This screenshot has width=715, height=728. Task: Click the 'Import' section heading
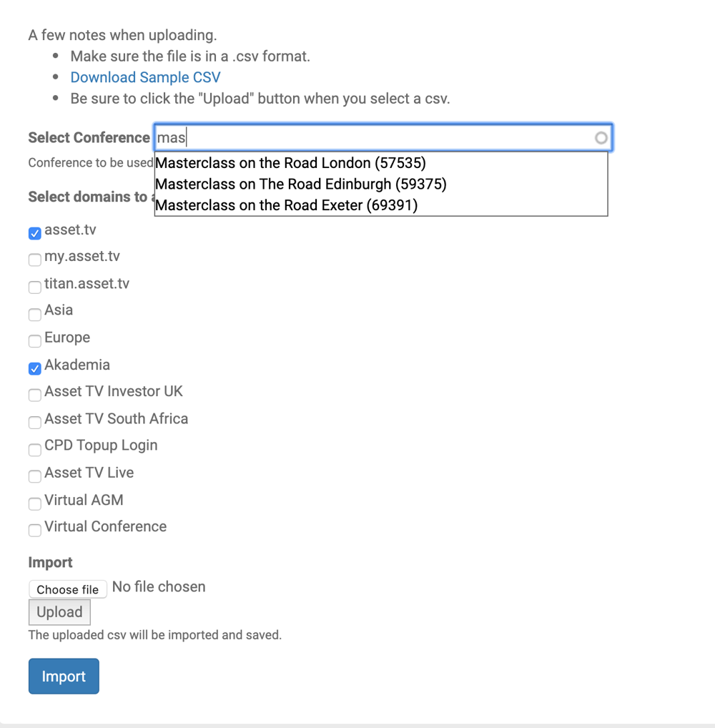(50, 562)
